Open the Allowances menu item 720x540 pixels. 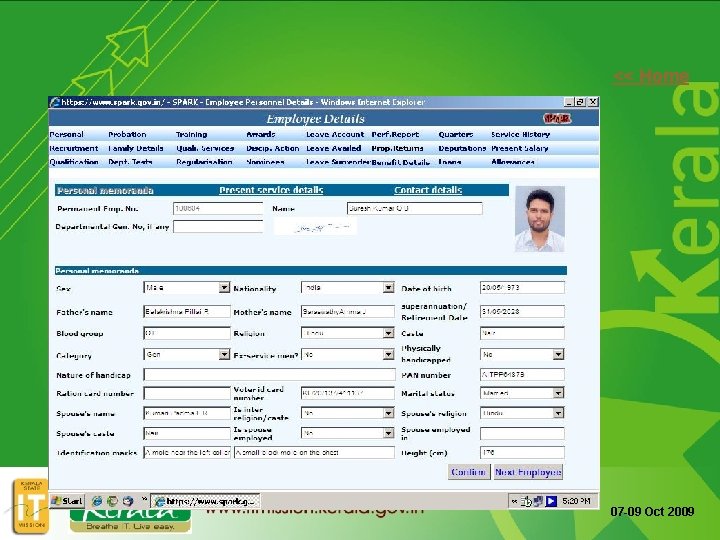[x=513, y=162]
